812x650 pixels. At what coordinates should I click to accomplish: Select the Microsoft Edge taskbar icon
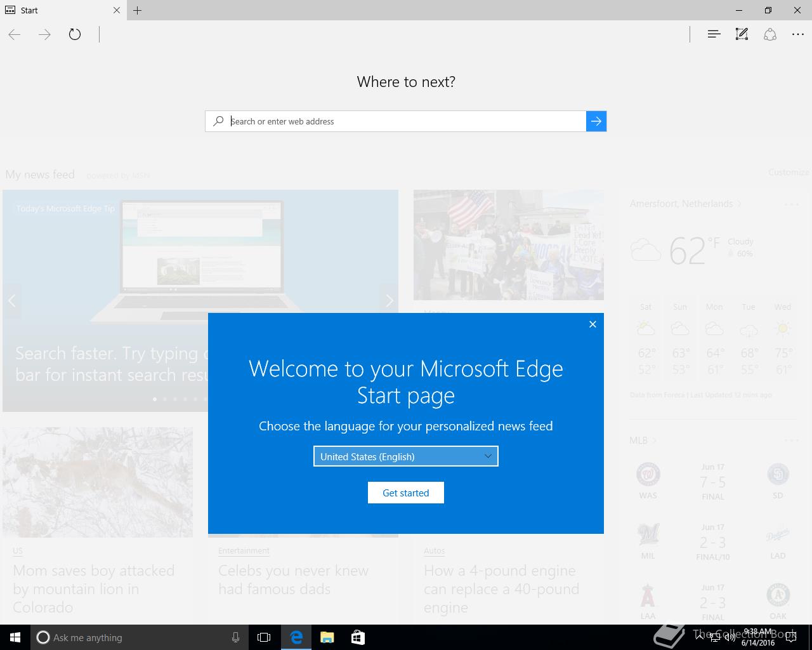point(296,637)
